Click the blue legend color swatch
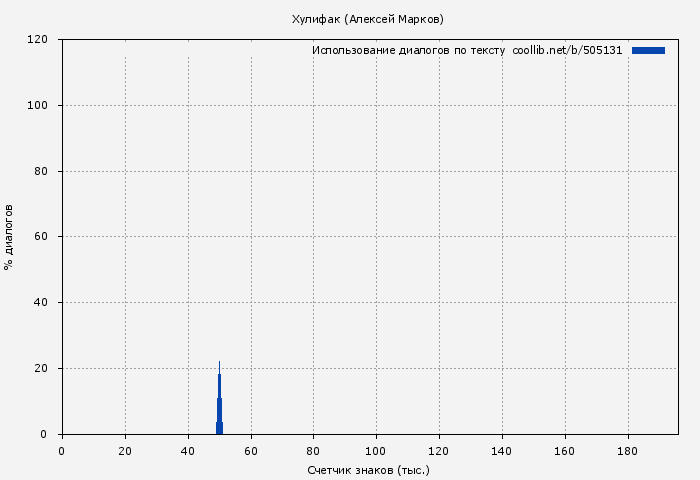Viewport: 700px width, 480px height. click(648, 50)
